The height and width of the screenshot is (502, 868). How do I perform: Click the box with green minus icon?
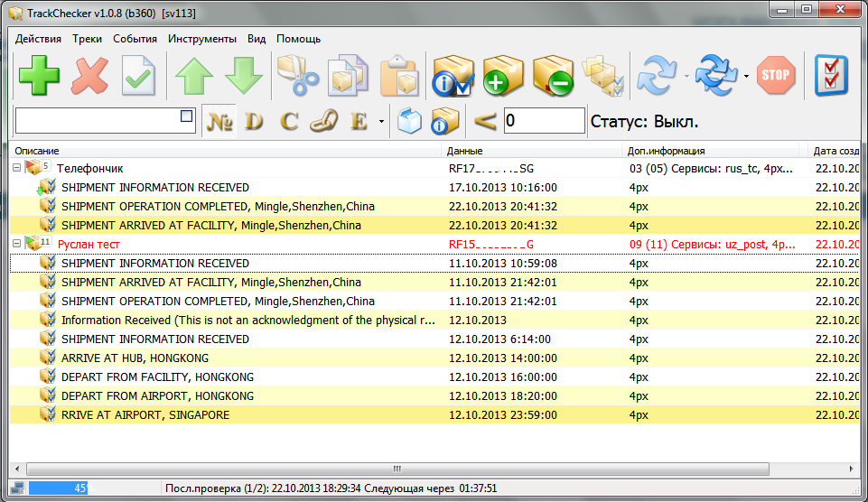tap(553, 76)
